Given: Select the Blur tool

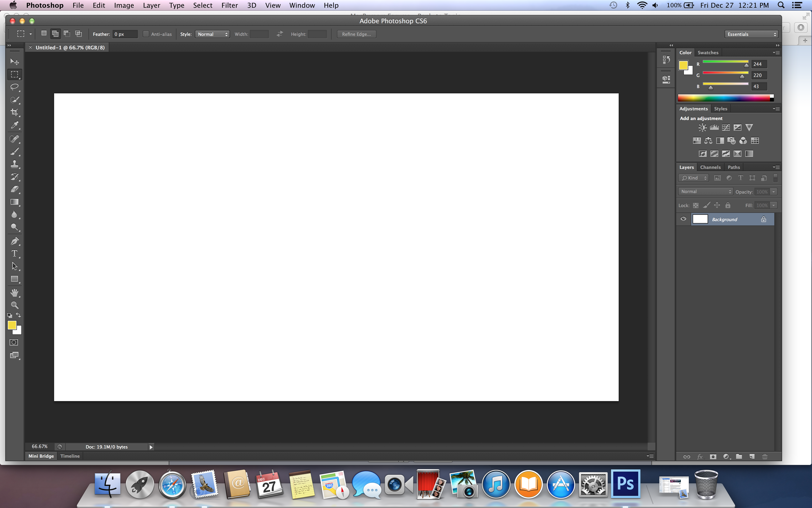Looking at the screenshot, I should [14, 214].
